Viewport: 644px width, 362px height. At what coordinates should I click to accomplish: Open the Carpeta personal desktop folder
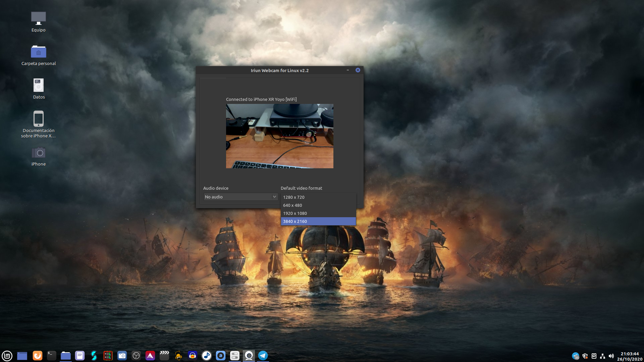[x=39, y=52]
